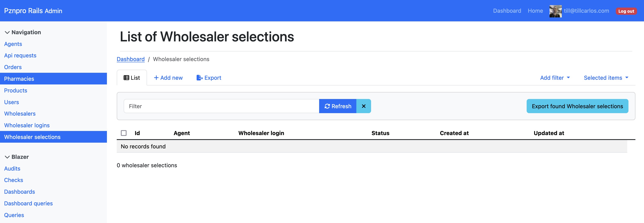644x223 pixels.
Task: Follow the Dashboard breadcrumb link
Action: [130, 59]
